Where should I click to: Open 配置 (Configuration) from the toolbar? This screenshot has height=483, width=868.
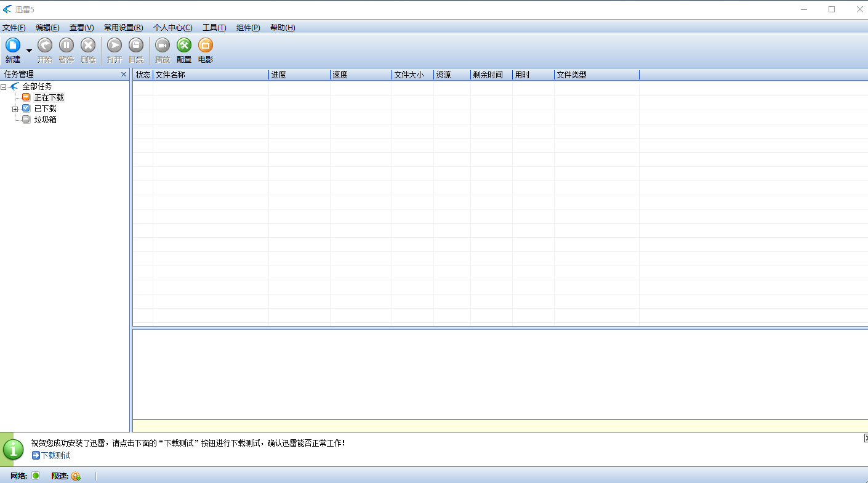(184, 46)
